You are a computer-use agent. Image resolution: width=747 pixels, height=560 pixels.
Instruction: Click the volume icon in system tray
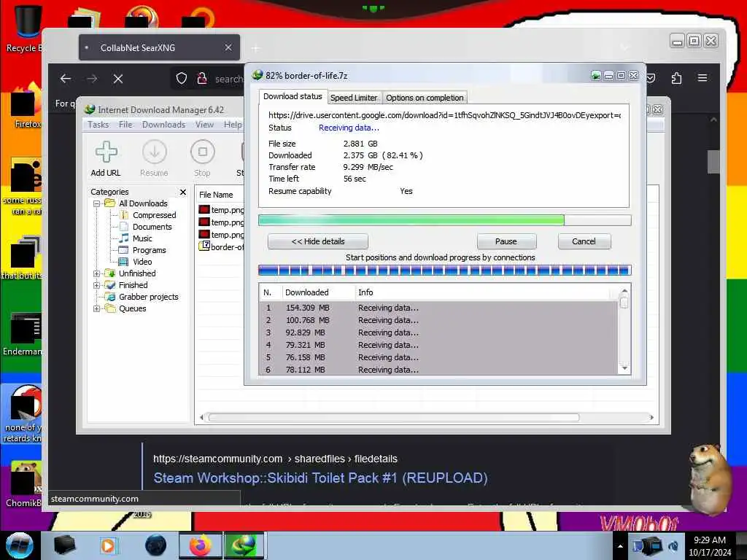click(x=673, y=546)
